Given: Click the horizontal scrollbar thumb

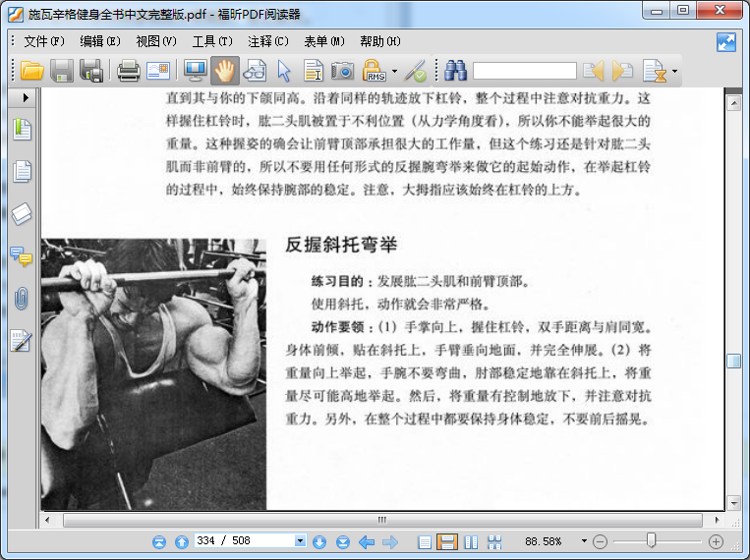Looking at the screenshot, I should click(382, 520).
